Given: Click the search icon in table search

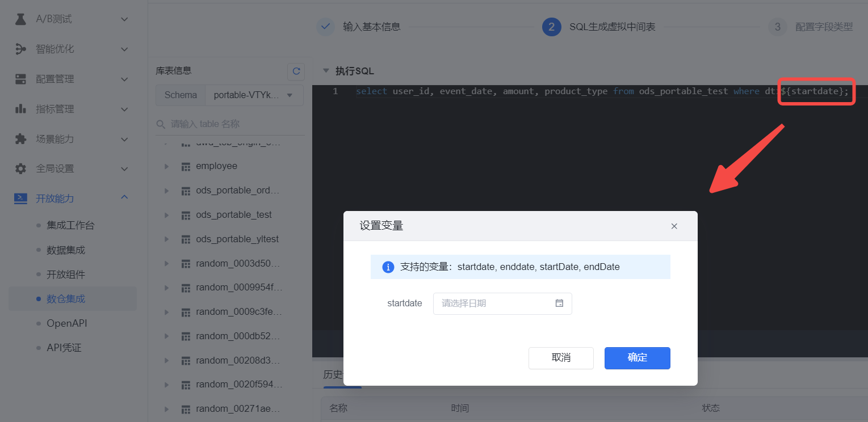Looking at the screenshot, I should click(x=161, y=124).
